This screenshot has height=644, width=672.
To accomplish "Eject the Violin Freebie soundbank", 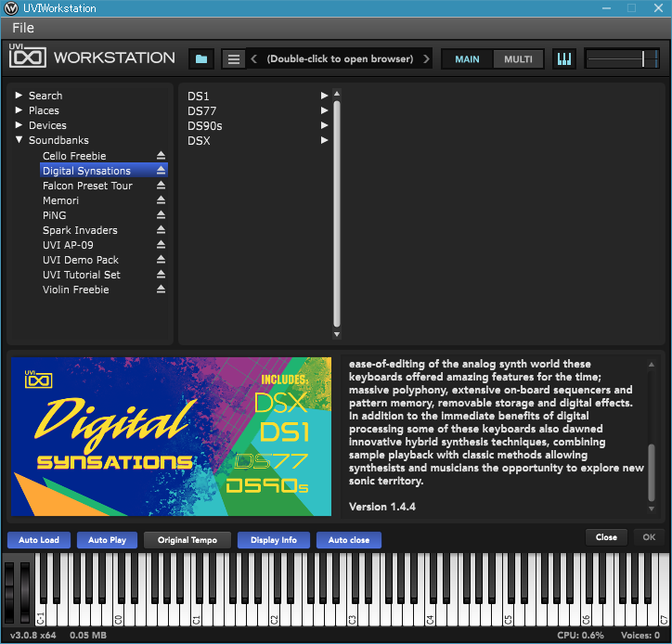I will pyautogui.click(x=161, y=290).
